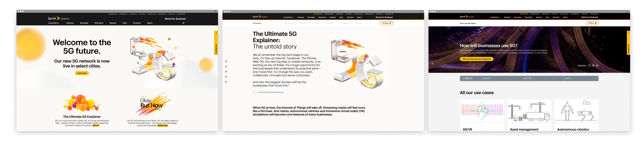Click the yellow Learn more button
This screenshot has height=145, width=644.
[x=82, y=73]
